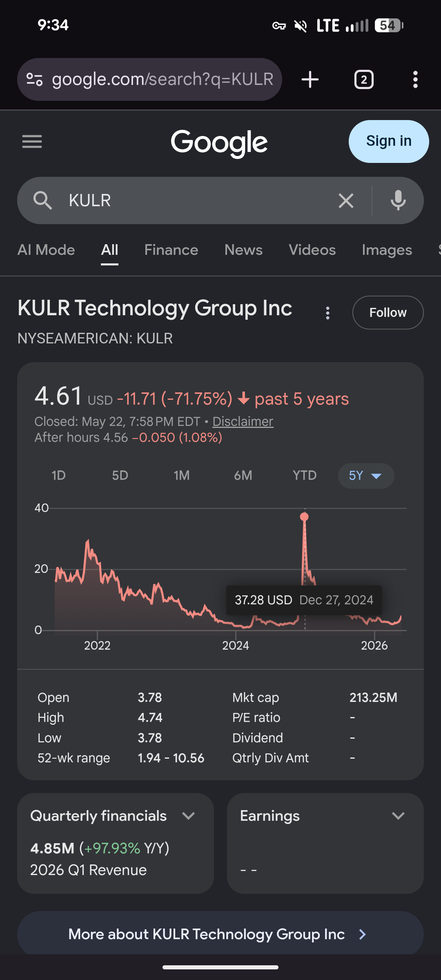Tap the new tab plus icon
This screenshot has width=441, height=980.
point(310,79)
